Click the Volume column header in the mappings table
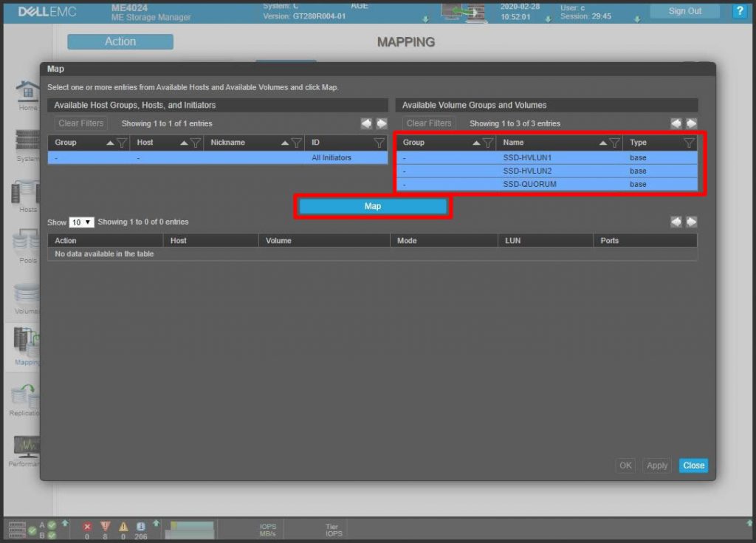The height and width of the screenshot is (543, 756). coord(324,240)
